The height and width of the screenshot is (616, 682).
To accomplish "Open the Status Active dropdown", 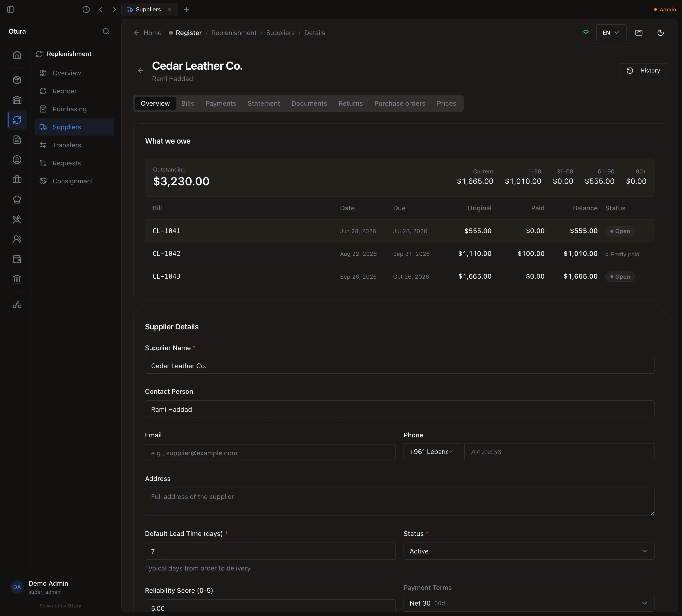I will pos(529,551).
